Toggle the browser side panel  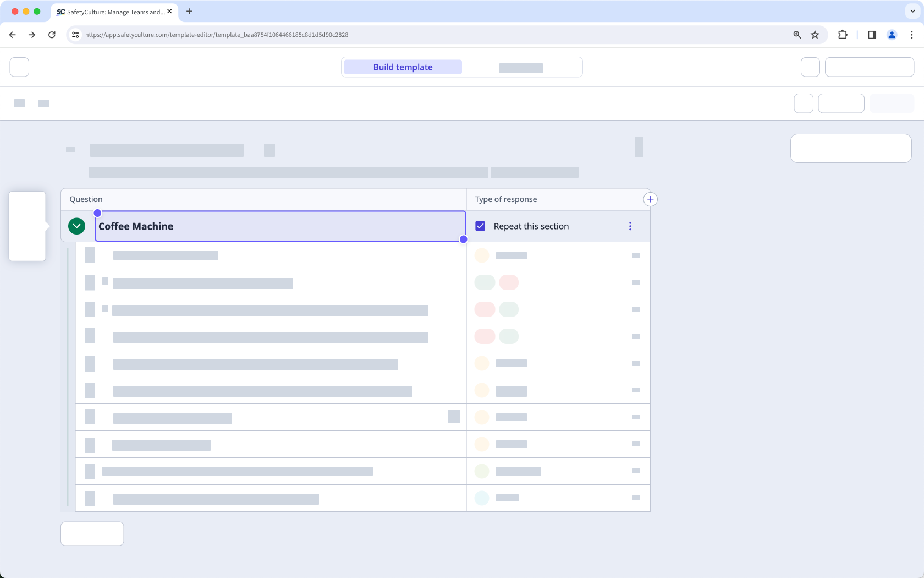tap(872, 35)
